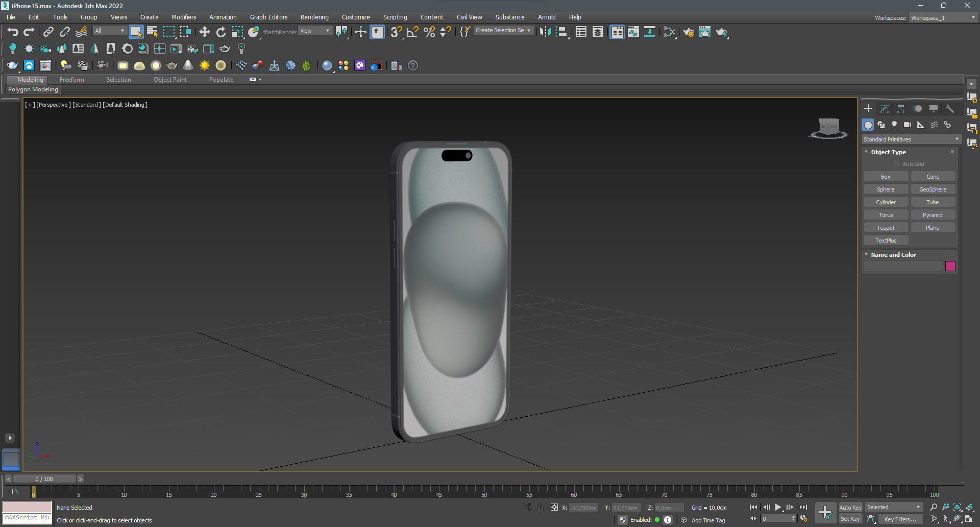Toggle selection lock padlock icon

click(540, 508)
